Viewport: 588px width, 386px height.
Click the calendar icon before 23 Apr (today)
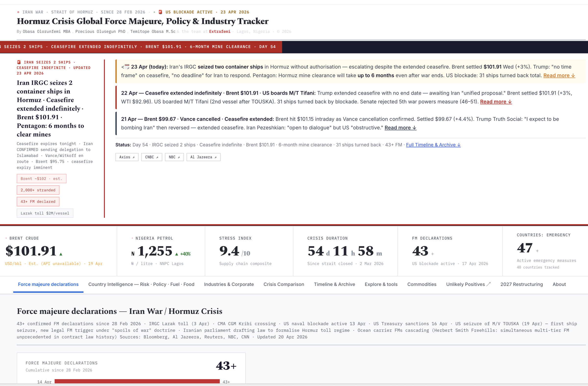pos(127,66)
